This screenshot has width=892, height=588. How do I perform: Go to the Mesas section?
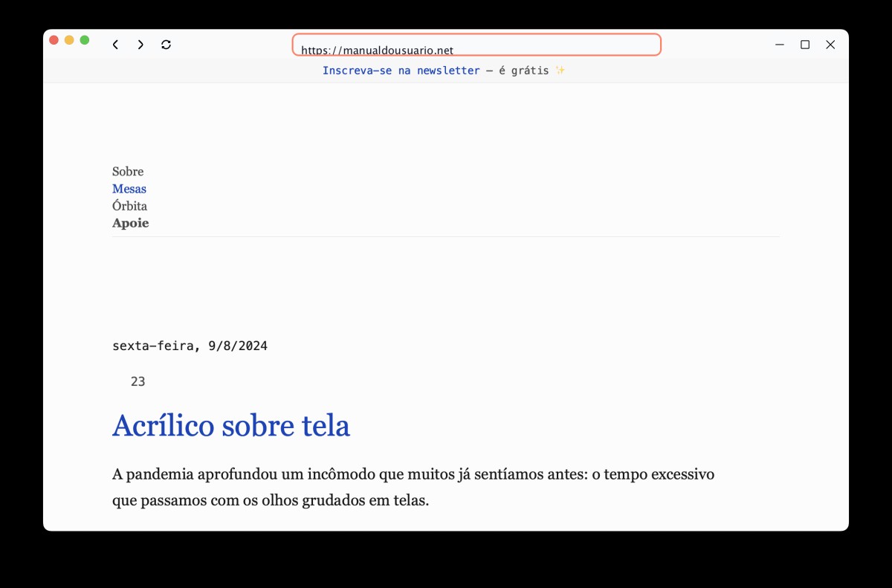point(129,189)
